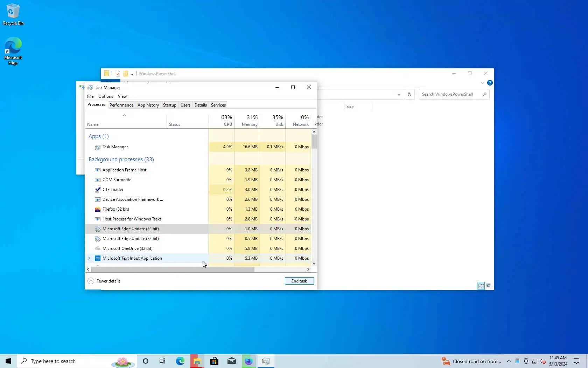
Task: Switch to the App history tab
Action: point(148,105)
